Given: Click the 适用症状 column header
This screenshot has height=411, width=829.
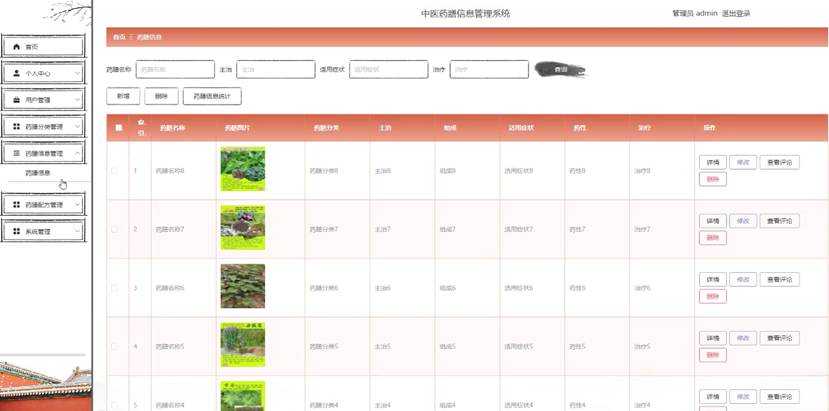Looking at the screenshot, I should 521,128.
